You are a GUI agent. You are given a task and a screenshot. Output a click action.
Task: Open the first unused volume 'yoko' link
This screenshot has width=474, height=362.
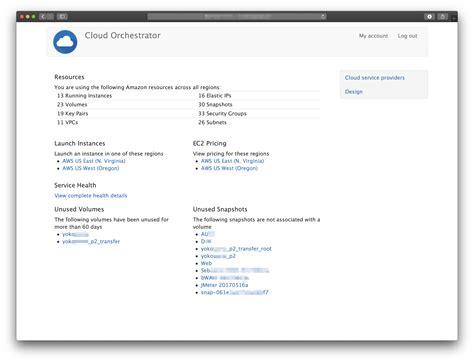coord(75,234)
